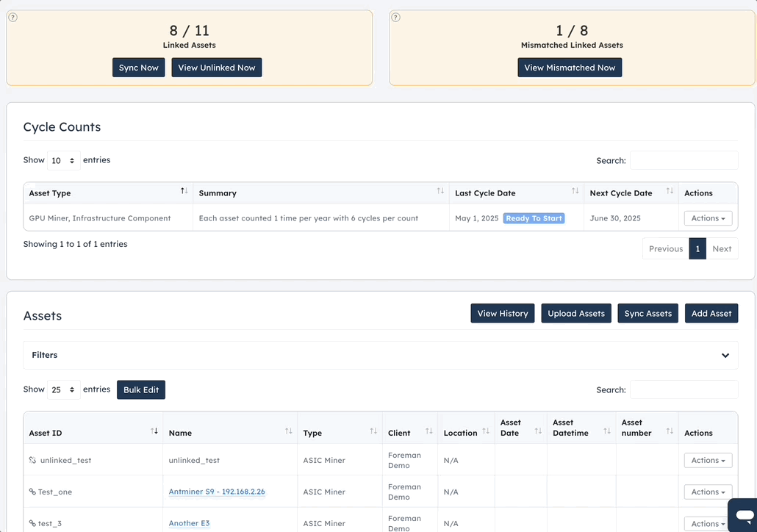Click Bulk Edit button
Image resolution: width=757 pixels, height=532 pixels.
tap(141, 389)
